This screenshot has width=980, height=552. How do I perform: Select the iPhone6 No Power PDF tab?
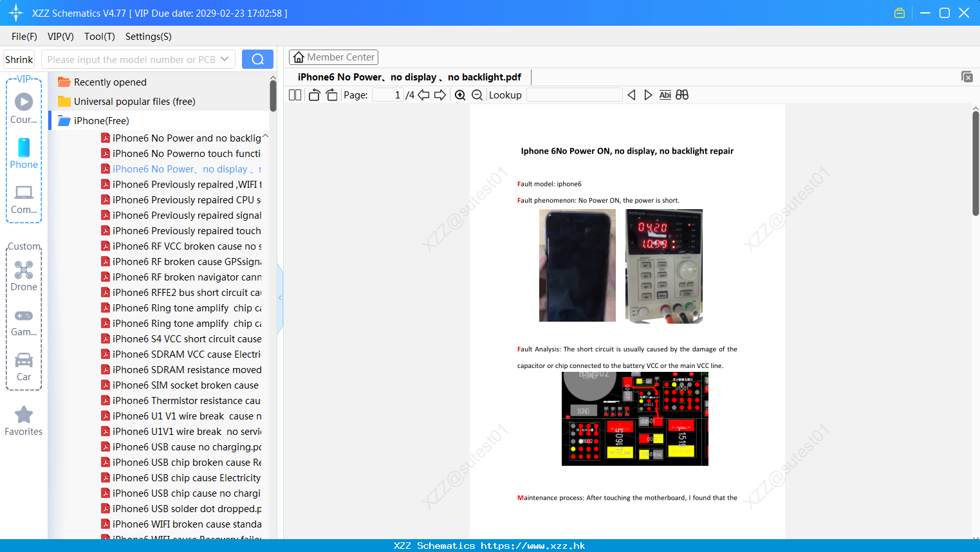click(409, 77)
